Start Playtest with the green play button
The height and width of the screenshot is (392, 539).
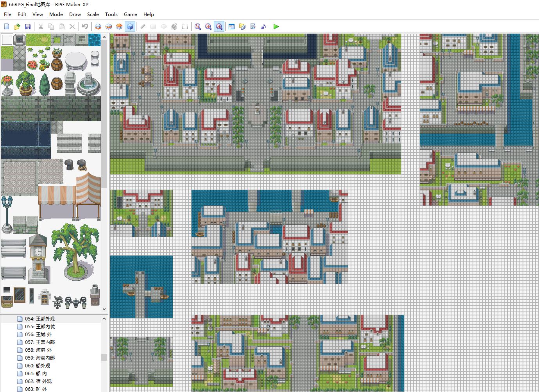pos(276,27)
